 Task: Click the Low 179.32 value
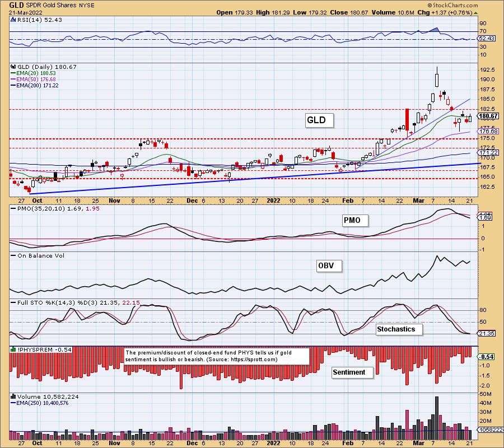[x=310, y=12]
